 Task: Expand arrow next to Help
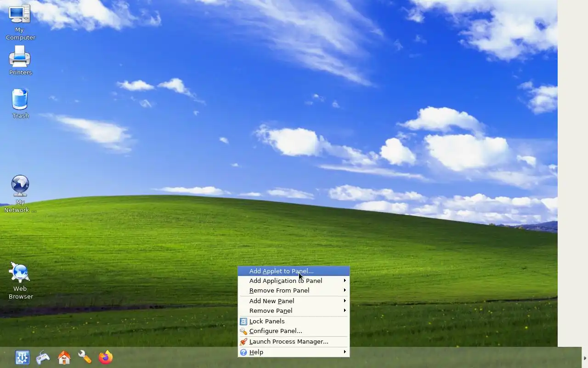click(x=345, y=352)
